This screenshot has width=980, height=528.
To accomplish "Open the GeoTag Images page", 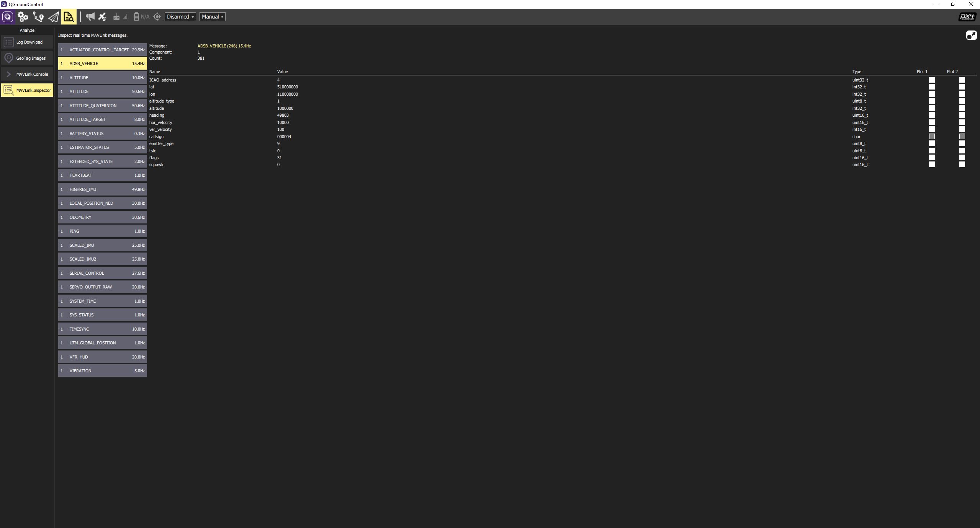I will (x=27, y=58).
